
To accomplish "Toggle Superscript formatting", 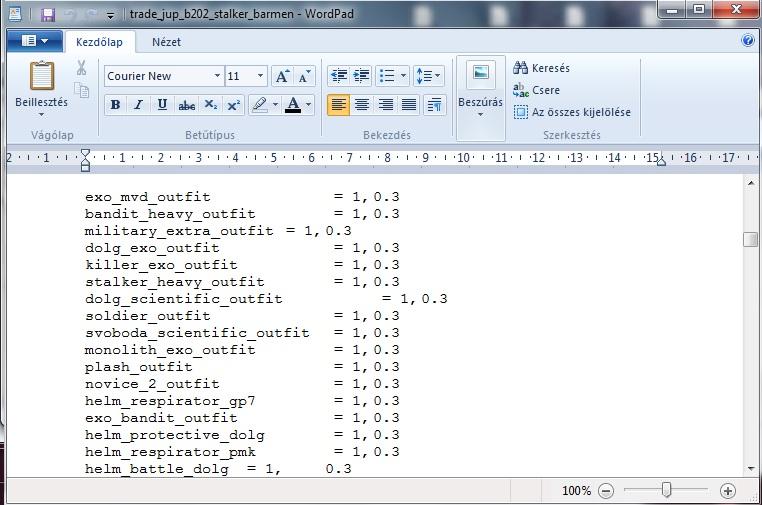I will [234, 104].
